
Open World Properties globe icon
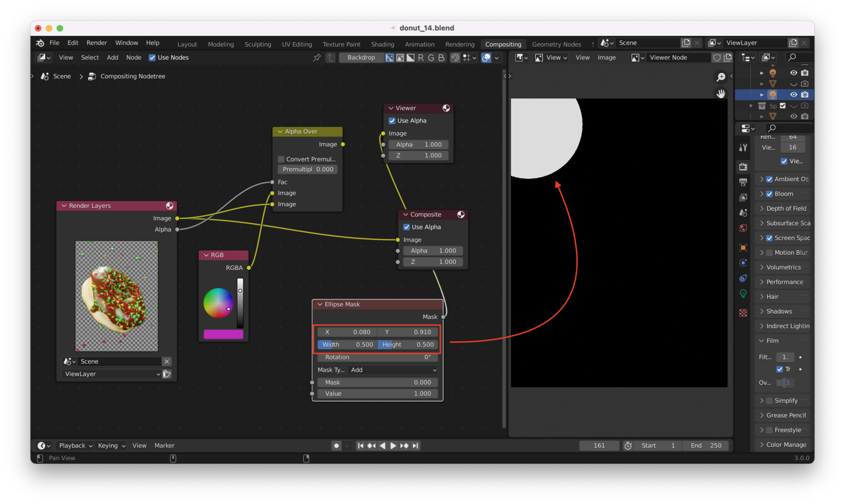pos(743,228)
